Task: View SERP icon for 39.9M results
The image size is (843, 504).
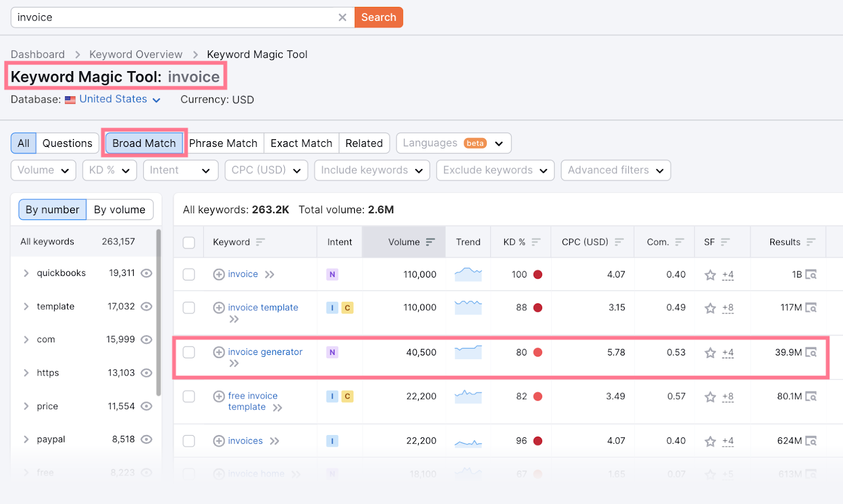Action: tap(811, 352)
